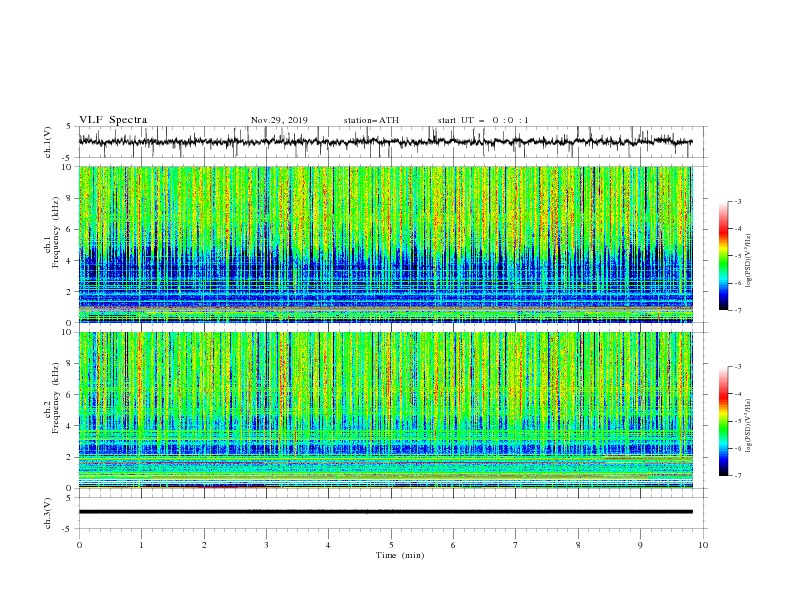The image size is (792, 612).
Task: Click the "-3" tick on the ch.2 colorbar
Action: 738,367
